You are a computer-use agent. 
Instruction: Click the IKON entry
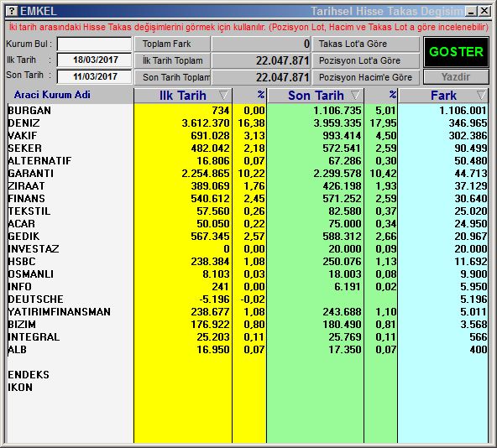tap(20, 387)
